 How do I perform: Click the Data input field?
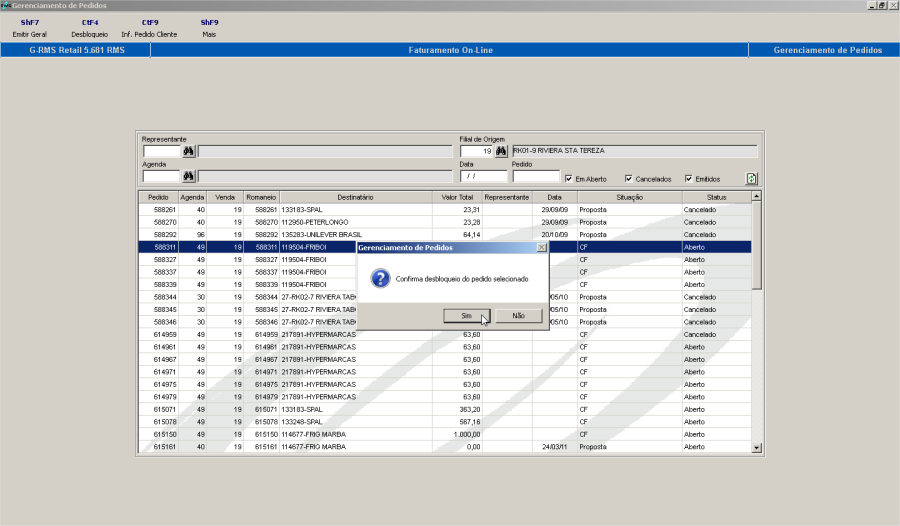[x=483, y=176]
